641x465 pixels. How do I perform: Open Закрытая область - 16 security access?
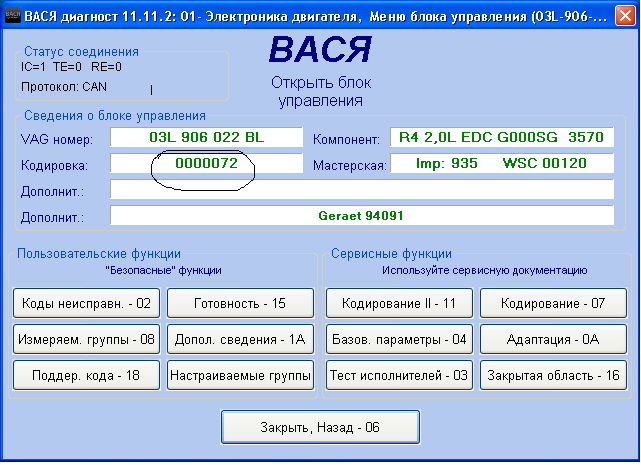pyautogui.click(x=553, y=375)
